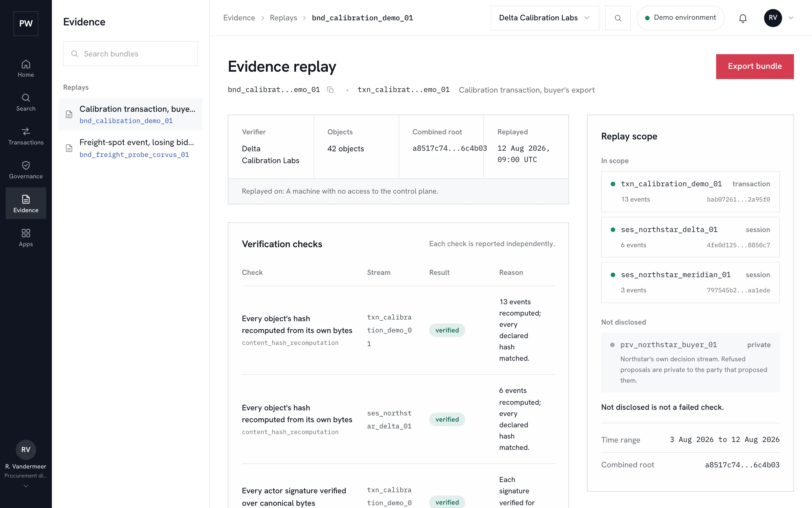This screenshot has width=812, height=508.
Task: Open the PW logo home
Action: tap(26, 23)
